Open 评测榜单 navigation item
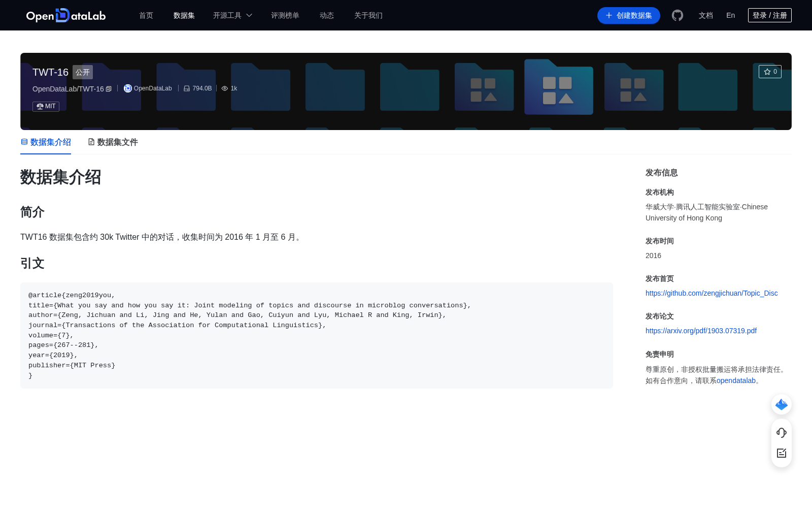This screenshot has height=508, width=812. [x=285, y=15]
